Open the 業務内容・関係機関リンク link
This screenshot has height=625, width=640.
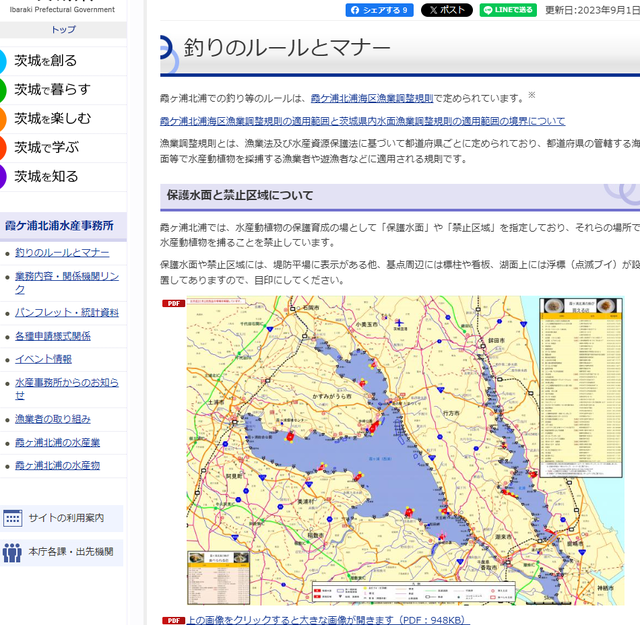[67, 282]
